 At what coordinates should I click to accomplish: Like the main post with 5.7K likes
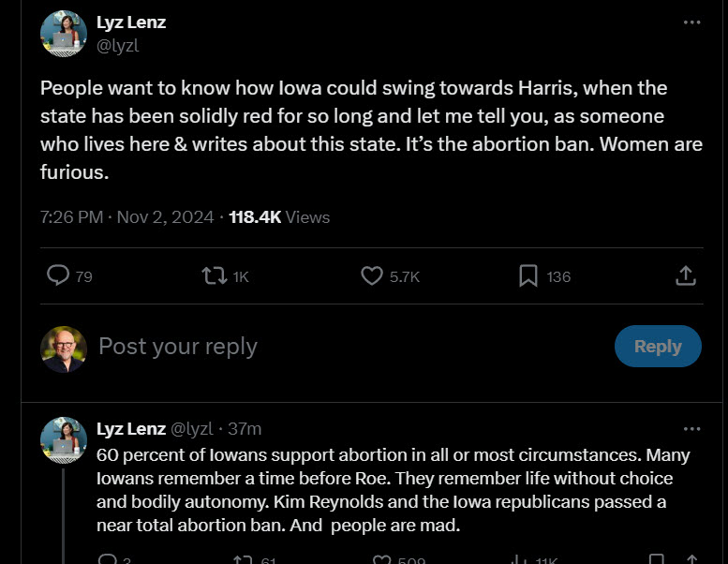pos(372,275)
